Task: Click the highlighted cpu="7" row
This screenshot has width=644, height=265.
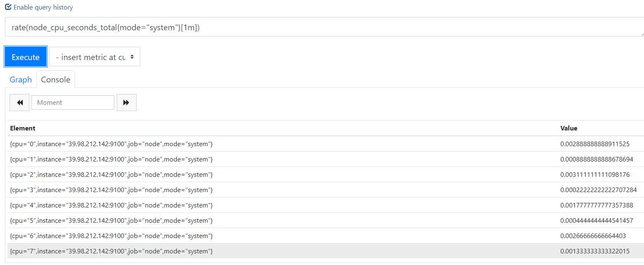Action: coord(326,251)
